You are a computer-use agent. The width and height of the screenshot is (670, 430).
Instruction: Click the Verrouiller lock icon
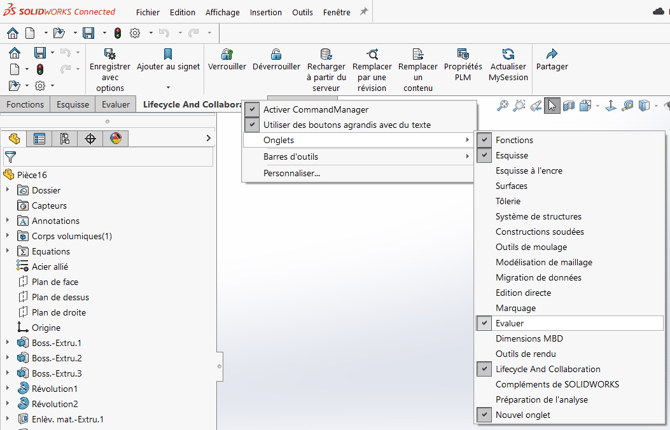(x=227, y=54)
